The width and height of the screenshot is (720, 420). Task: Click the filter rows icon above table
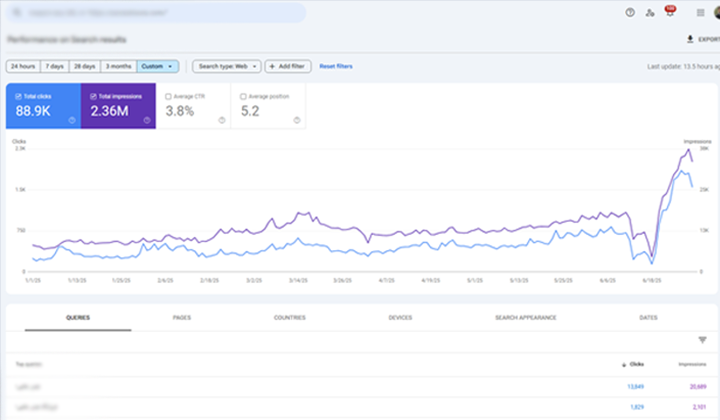[x=702, y=340]
